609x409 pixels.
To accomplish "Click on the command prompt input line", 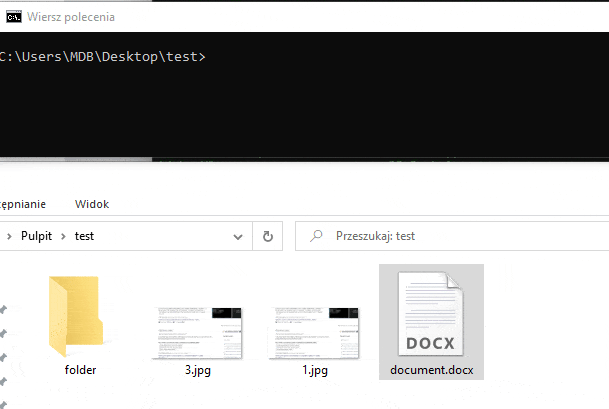I will [x=300, y=57].
